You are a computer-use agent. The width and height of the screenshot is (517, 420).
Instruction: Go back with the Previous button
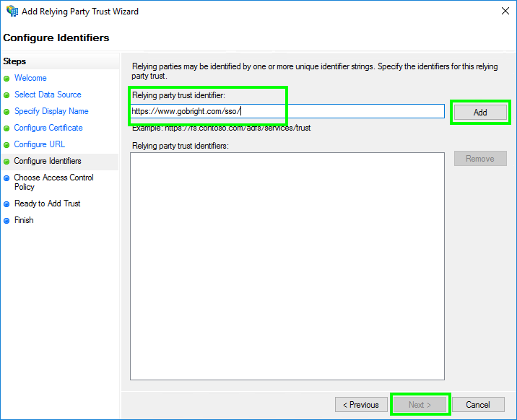[x=360, y=405]
